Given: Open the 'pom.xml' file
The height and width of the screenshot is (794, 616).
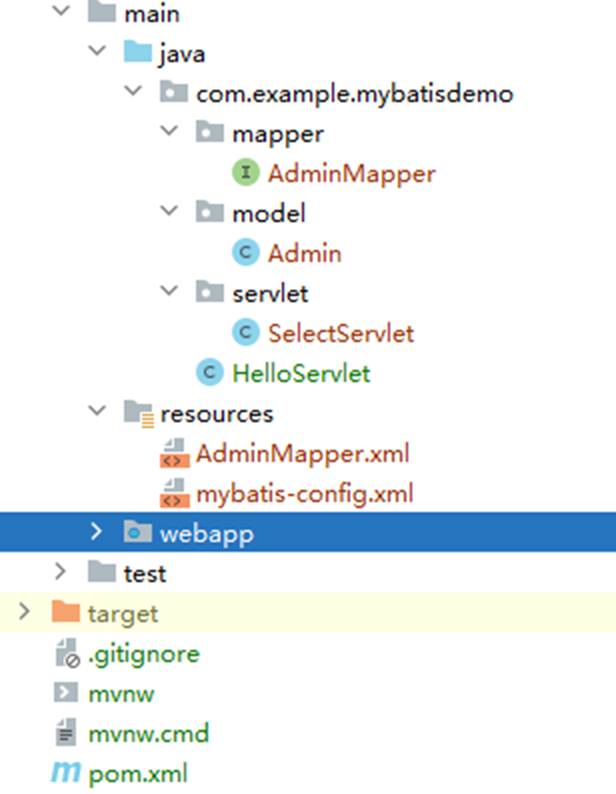Looking at the screenshot, I should click(138, 774).
